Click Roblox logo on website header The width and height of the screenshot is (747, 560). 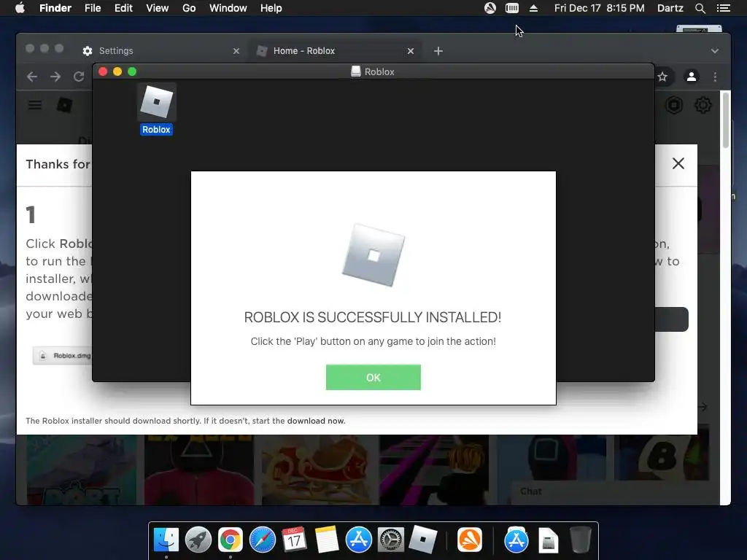click(64, 105)
